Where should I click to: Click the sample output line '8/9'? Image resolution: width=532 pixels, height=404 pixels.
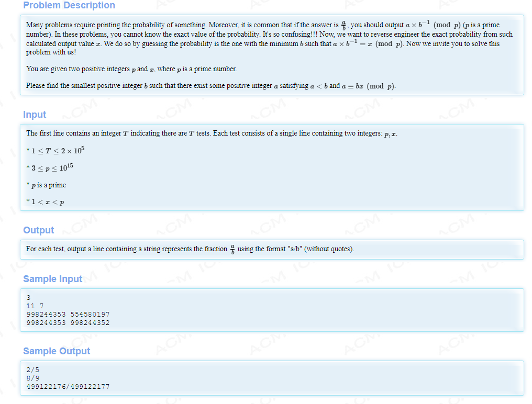coord(33,378)
